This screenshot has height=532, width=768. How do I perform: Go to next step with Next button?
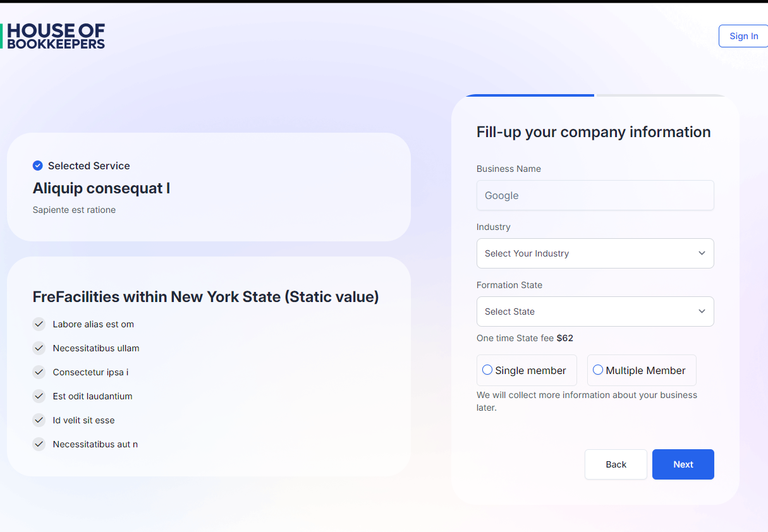click(683, 464)
